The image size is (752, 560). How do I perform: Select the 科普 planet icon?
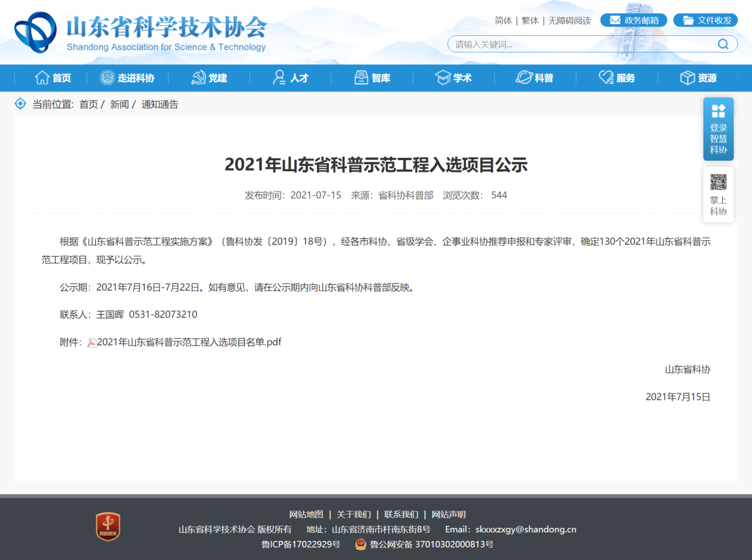524,77
